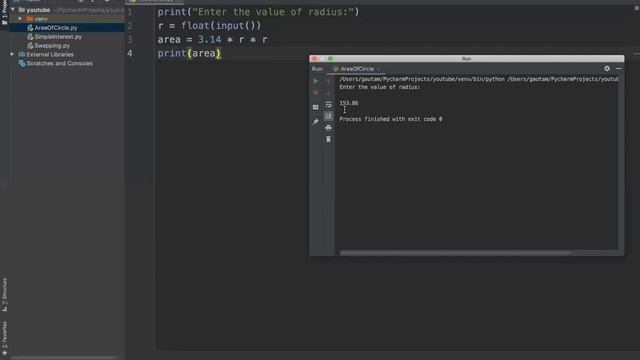640x360 pixels.
Task: Select AreaOfCircle.py in project tree
Action: 56,28
